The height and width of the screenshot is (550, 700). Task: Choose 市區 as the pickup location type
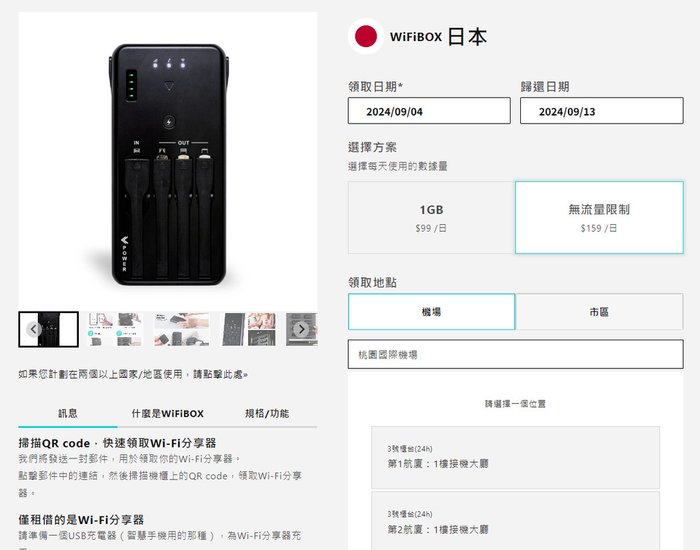[x=599, y=312]
